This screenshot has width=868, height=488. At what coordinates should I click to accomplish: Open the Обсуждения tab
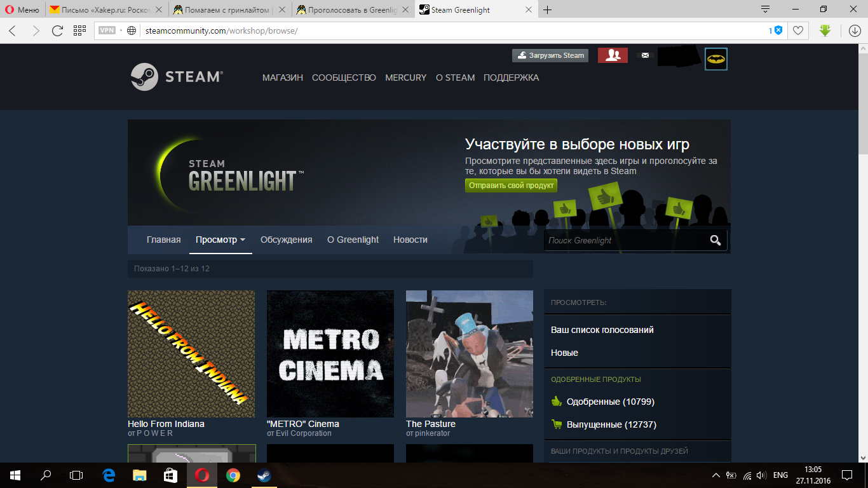pos(286,240)
